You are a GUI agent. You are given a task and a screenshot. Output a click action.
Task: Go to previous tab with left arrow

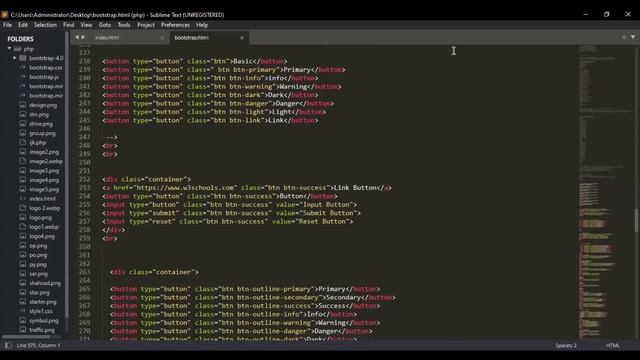[77, 37]
